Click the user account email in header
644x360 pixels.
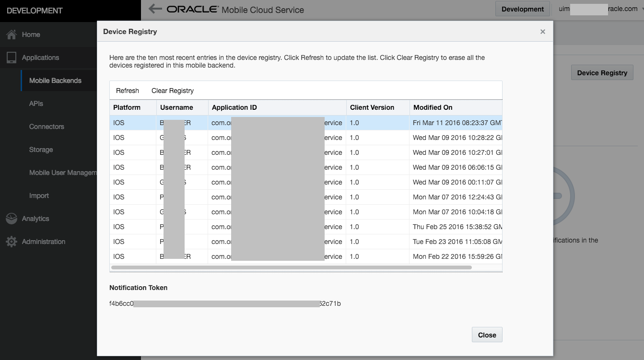coord(598,9)
